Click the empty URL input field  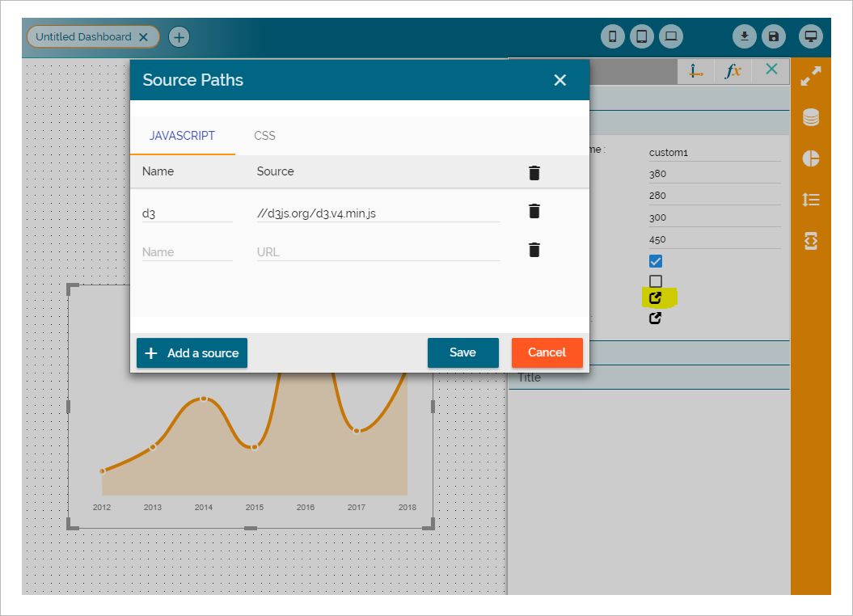378,252
